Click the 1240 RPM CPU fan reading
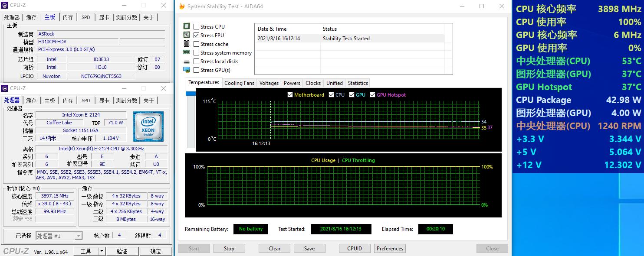644x256 pixels. (x=578, y=126)
